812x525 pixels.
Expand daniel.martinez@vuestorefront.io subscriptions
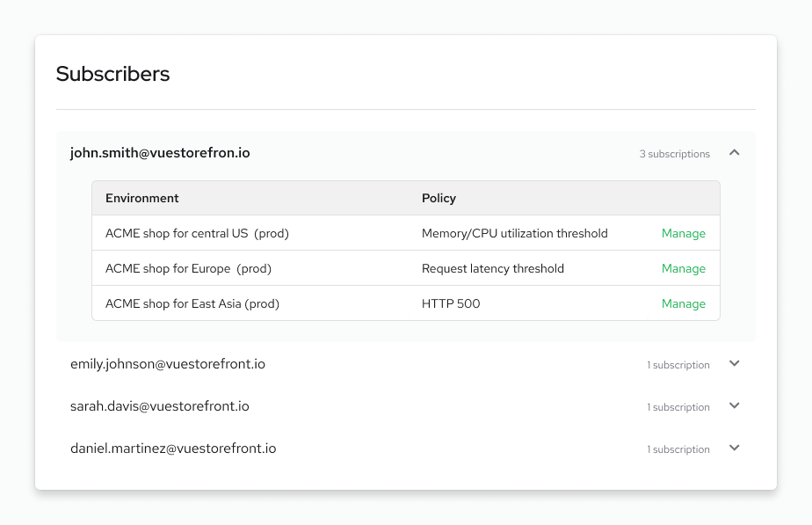pos(735,448)
